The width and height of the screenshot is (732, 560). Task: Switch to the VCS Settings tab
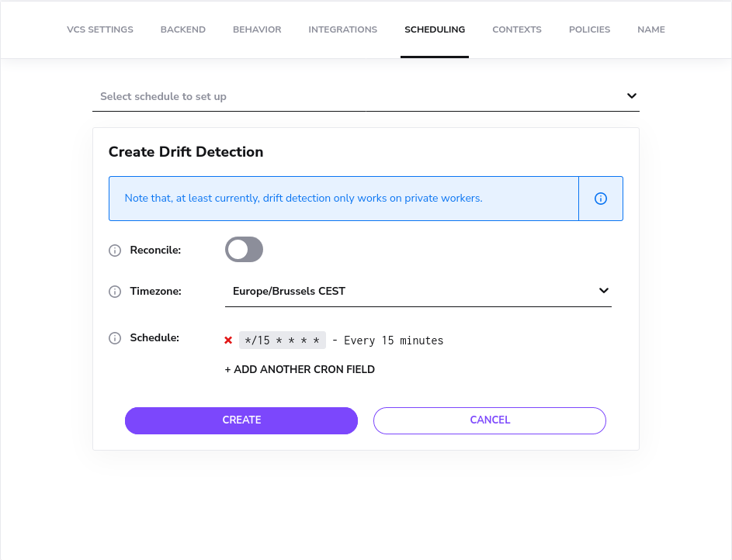tap(100, 29)
